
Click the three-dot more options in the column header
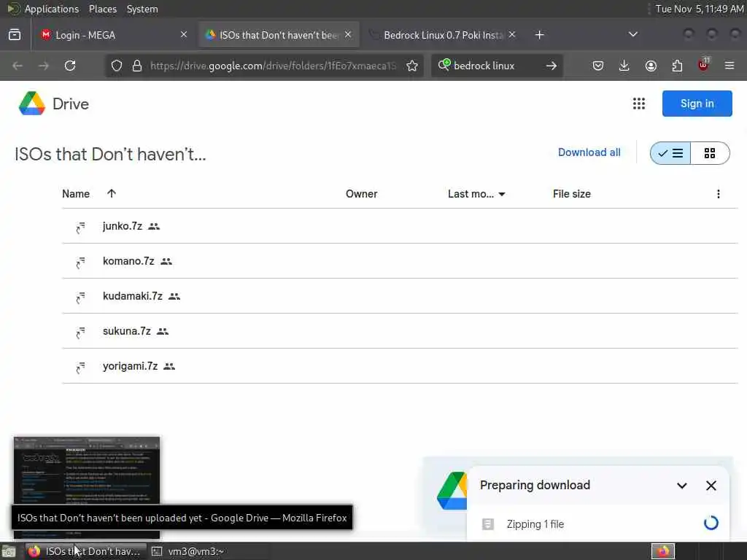click(x=719, y=194)
